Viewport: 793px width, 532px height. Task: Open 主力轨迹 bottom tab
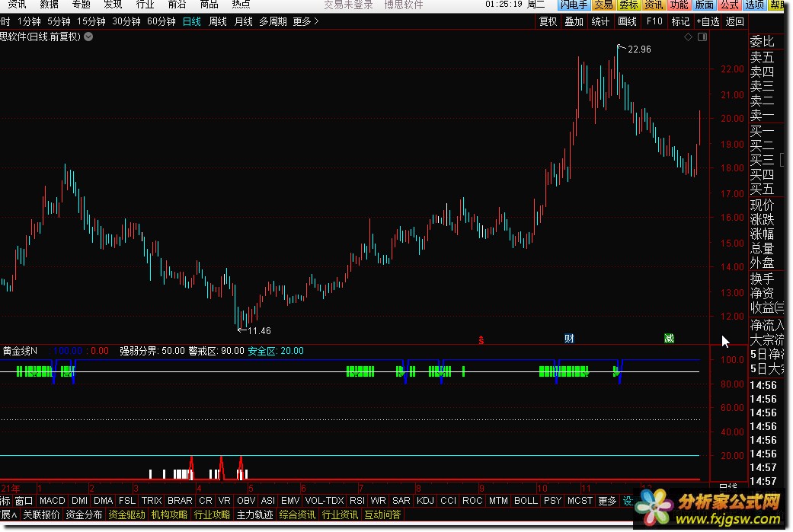pos(255,514)
